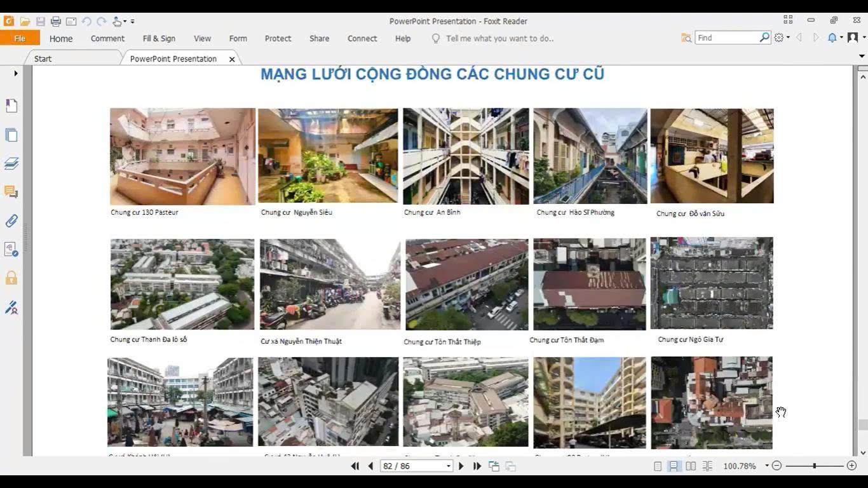Viewport: 868px width, 488px height.
Task: Click the Chung cư Ngô Gia Tự photo
Action: tap(712, 283)
